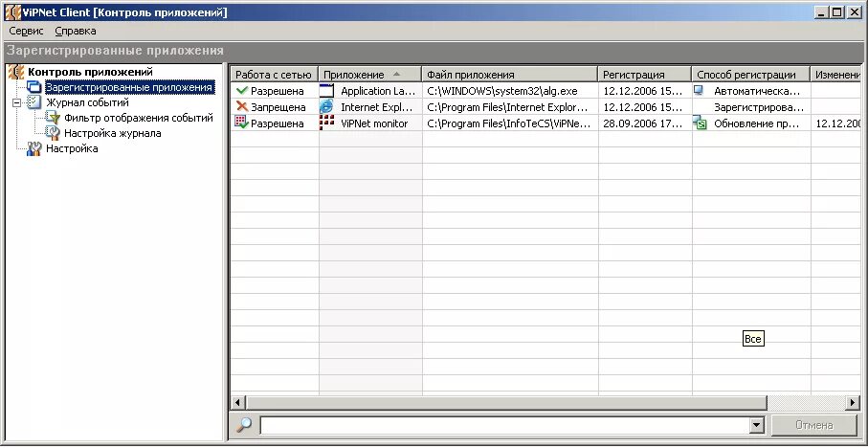Sort by the Работа с сетью column

coord(274,75)
